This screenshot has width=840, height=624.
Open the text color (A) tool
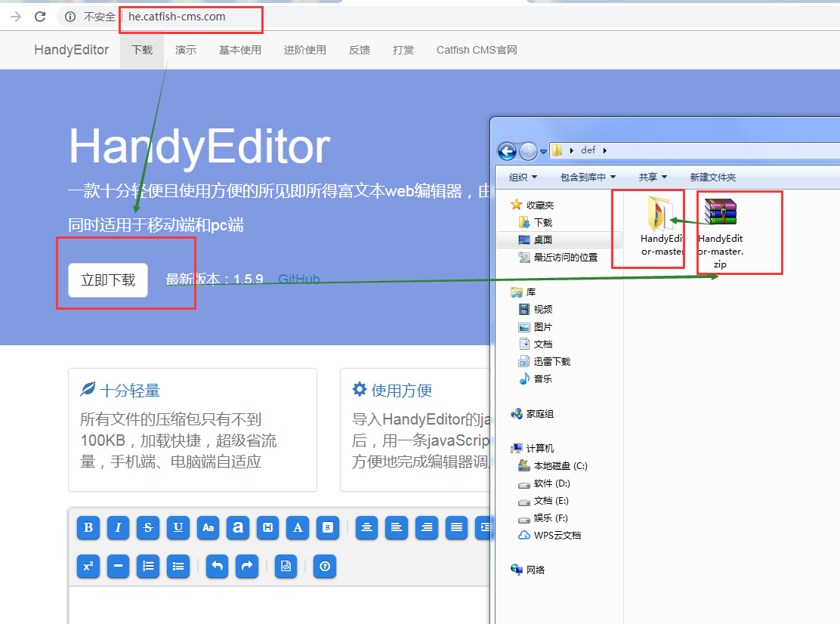[298, 527]
